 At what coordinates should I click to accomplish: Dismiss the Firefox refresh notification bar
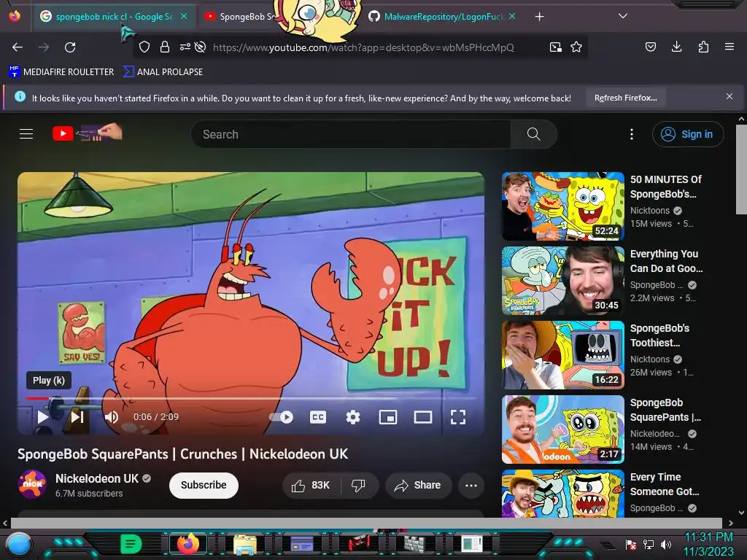point(729,97)
